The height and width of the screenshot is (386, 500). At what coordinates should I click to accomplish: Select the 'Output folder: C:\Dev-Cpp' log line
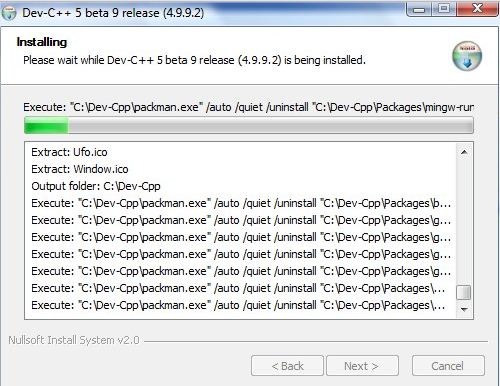click(96, 186)
